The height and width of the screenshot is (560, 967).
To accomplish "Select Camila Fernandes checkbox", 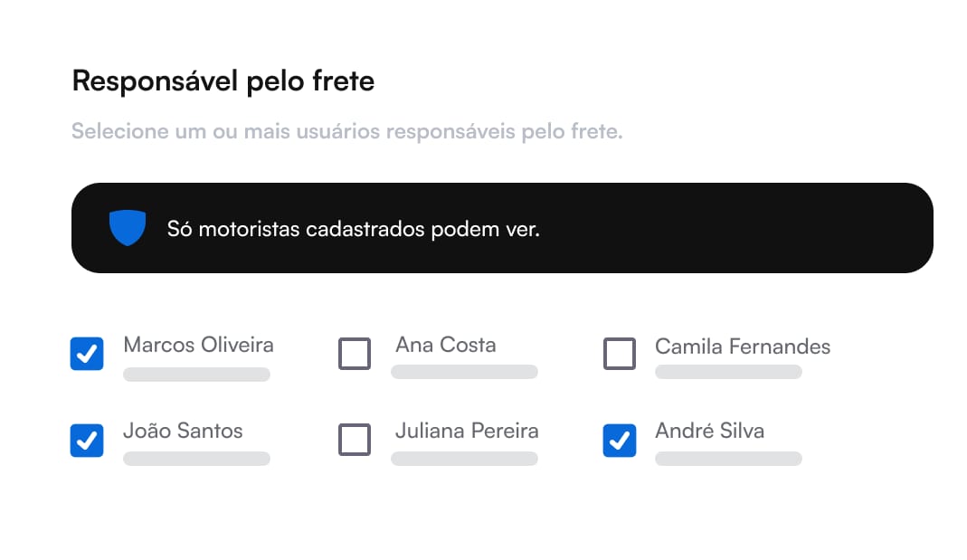I will coord(619,354).
